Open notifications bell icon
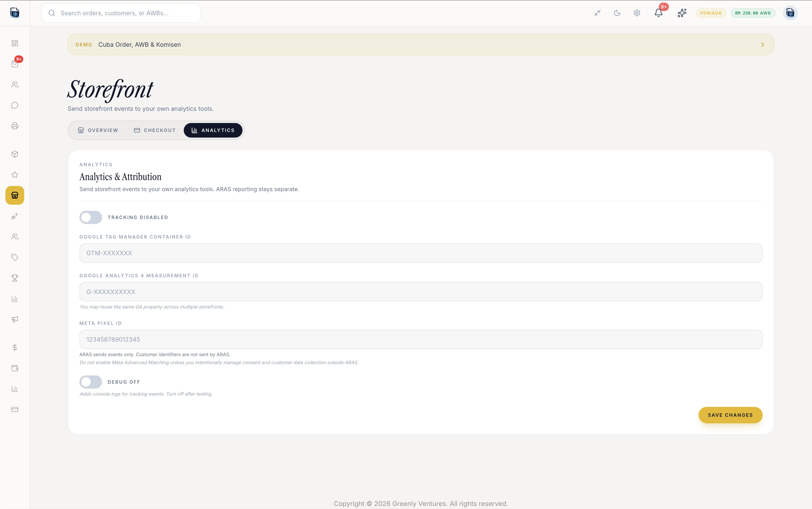 coord(658,13)
